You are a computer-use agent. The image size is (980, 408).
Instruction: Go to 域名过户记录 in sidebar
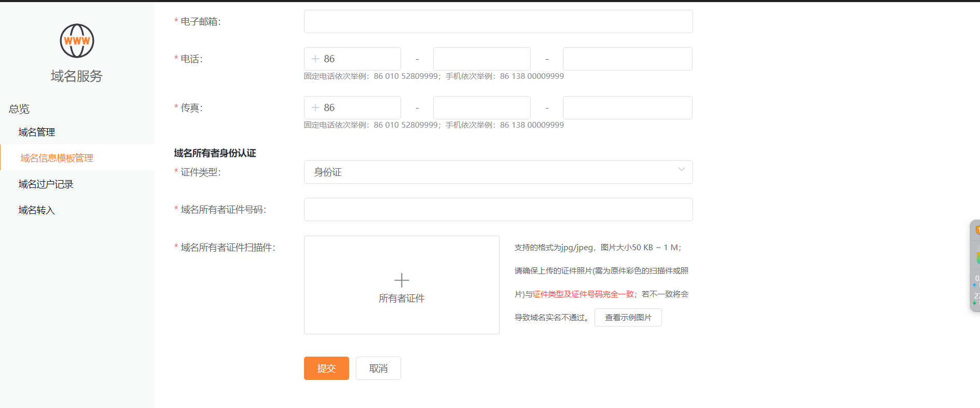pos(46,184)
